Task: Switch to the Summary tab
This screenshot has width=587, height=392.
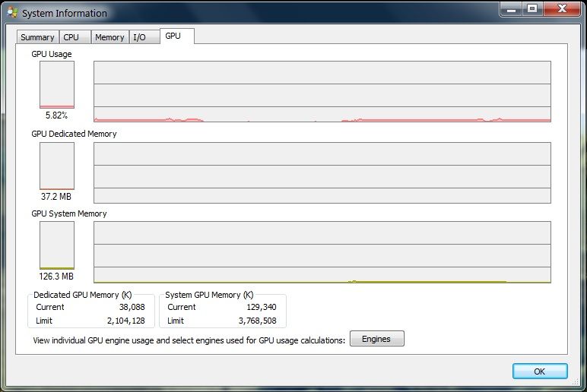Action: click(37, 37)
